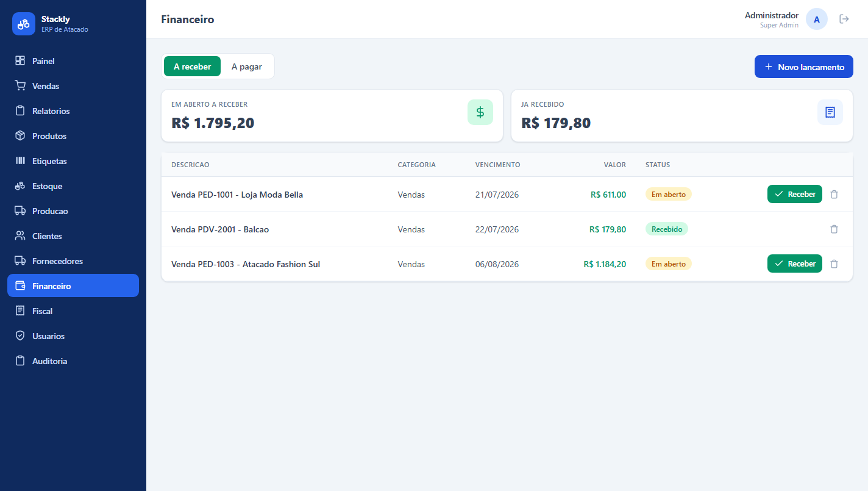This screenshot has width=868, height=491.
Task: Navigate to the Auditoria menu label
Action: 49,361
